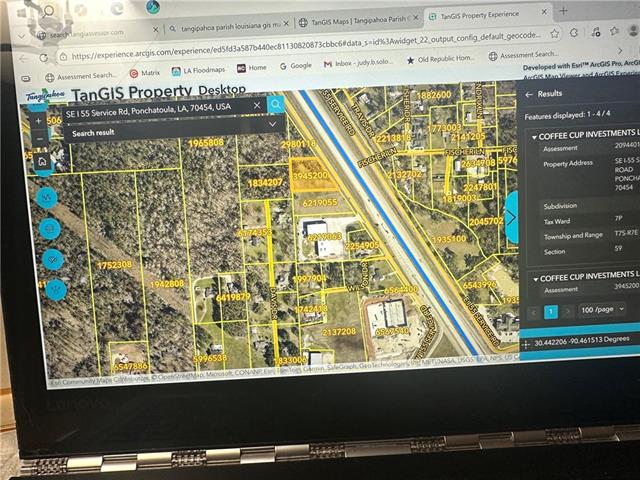Collapse second COFFEE CUP INVESTMENTS result

click(x=536, y=280)
